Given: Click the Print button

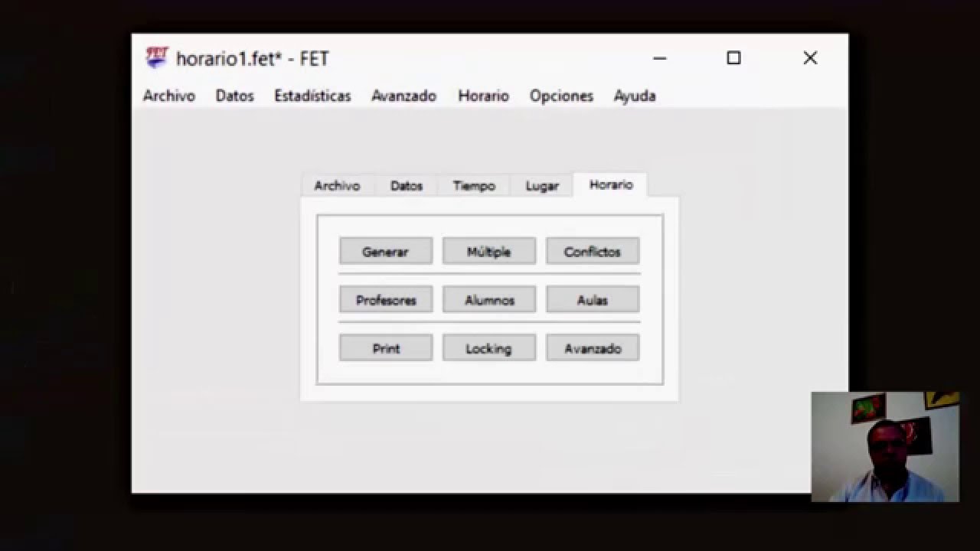Looking at the screenshot, I should coord(386,348).
